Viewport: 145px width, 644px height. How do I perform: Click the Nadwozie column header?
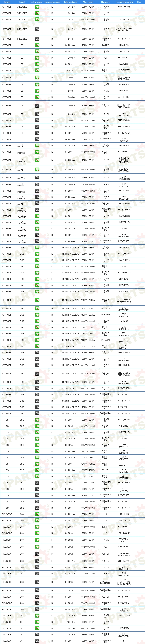point(106,2)
